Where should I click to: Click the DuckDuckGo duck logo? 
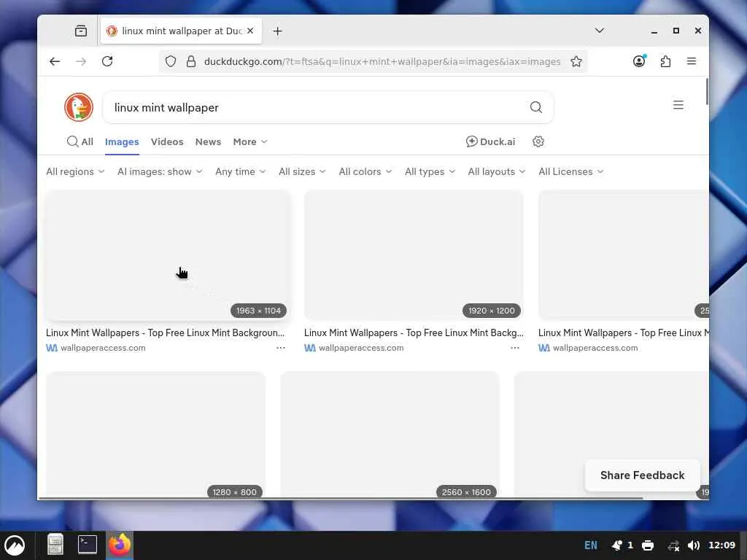(79, 107)
